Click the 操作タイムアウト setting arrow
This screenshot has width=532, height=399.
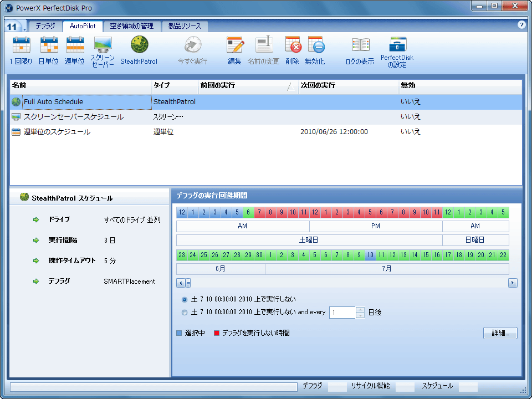[36, 260]
